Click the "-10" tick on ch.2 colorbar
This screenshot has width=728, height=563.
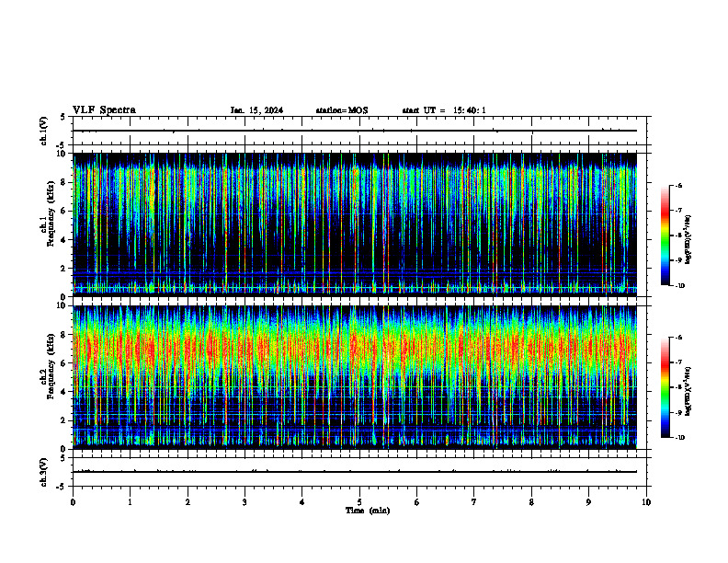pyautogui.click(x=678, y=438)
